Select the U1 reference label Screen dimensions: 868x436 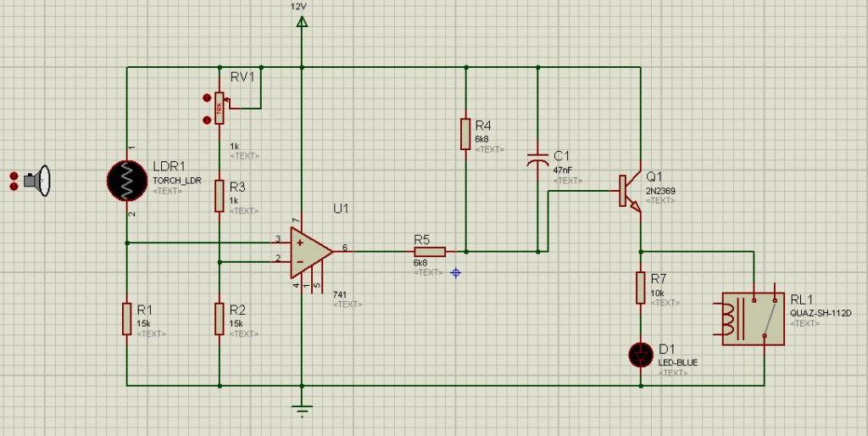[342, 209]
